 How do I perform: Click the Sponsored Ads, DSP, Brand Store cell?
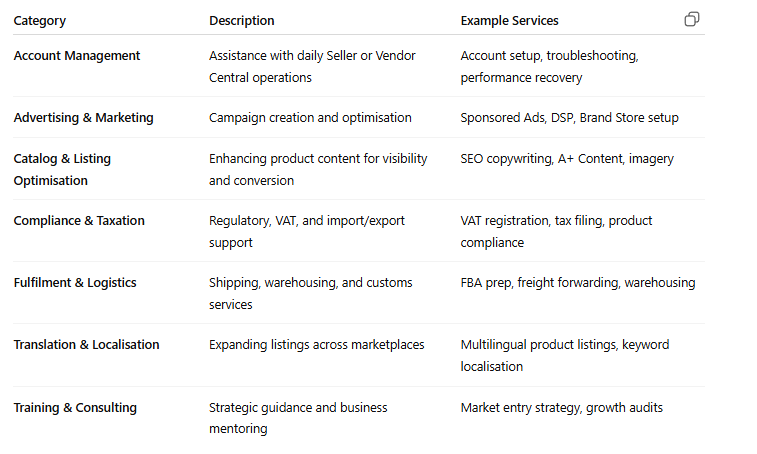click(569, 118)
